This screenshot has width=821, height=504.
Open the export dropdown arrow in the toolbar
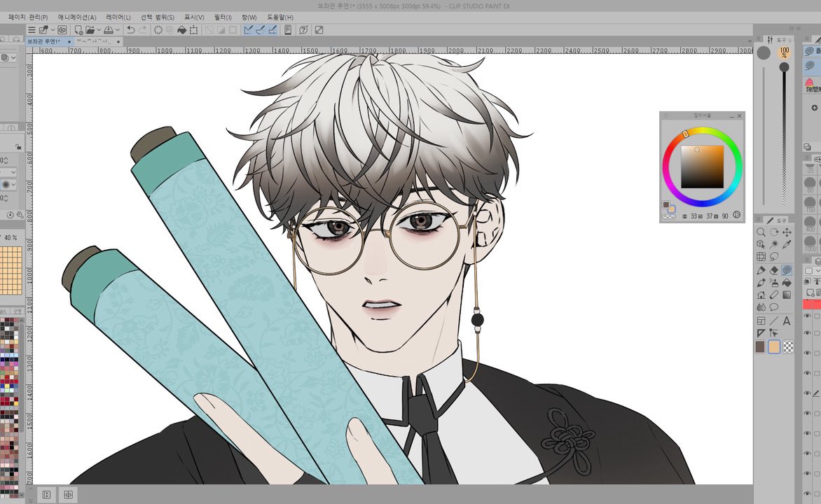(x=118, y=30)
